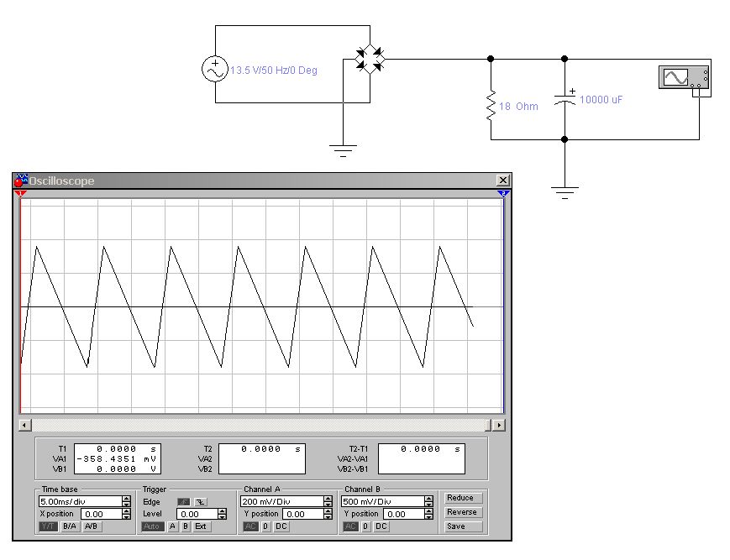The height and width of the screenshot is (560, 730).
Task: Click the ground symbol below the capacitor
Action: 565,192
